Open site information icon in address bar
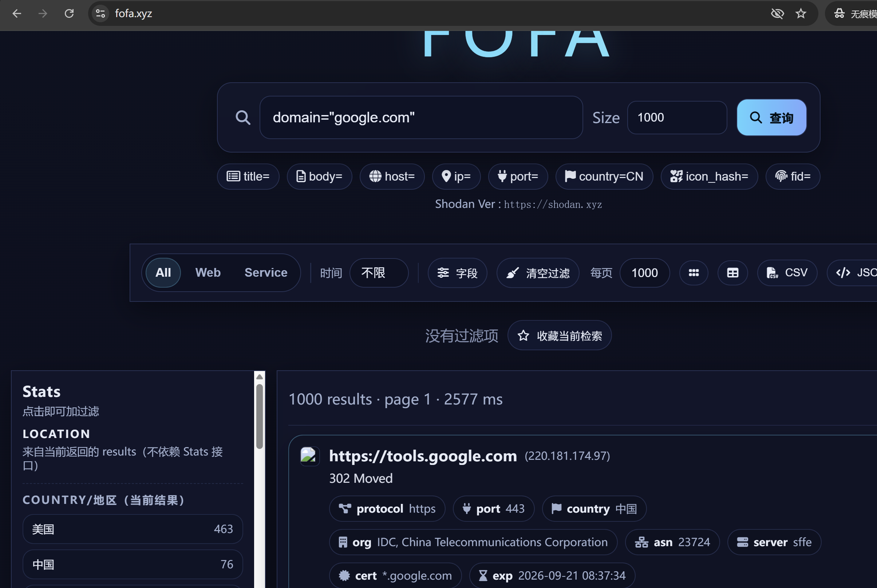The height and width of the screenshot is (588, 877). pos(100,14)
